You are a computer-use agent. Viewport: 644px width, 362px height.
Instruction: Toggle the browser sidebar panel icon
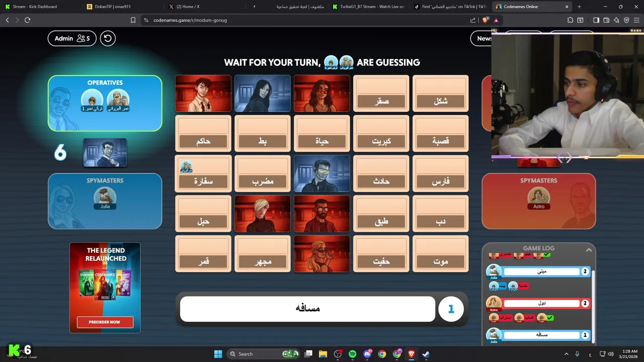596,20
